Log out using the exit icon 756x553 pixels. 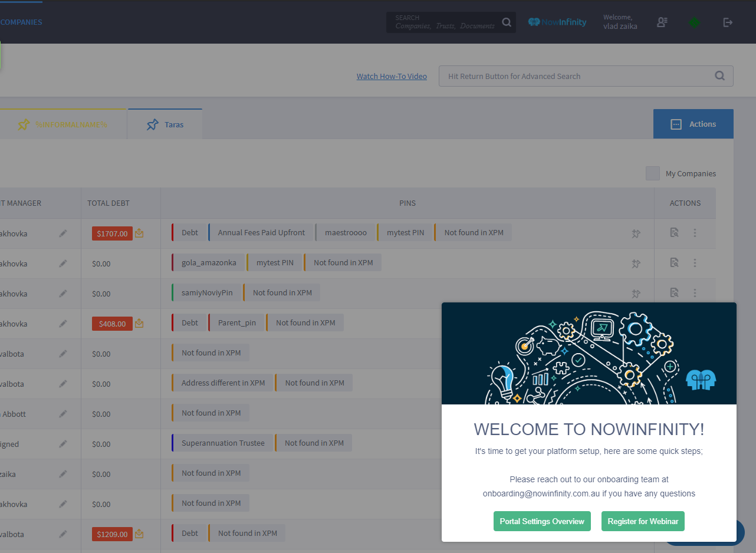click(x=728, y=22)
